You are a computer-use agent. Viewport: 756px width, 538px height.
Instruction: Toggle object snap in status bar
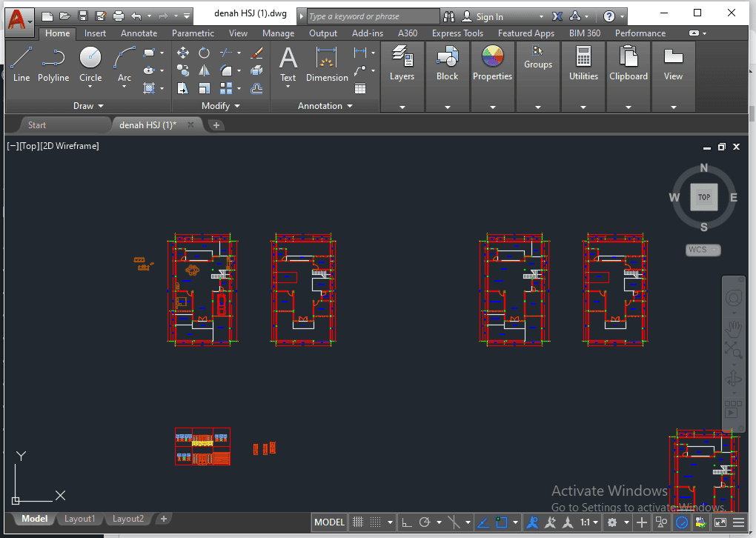click(x=503, y=522)
